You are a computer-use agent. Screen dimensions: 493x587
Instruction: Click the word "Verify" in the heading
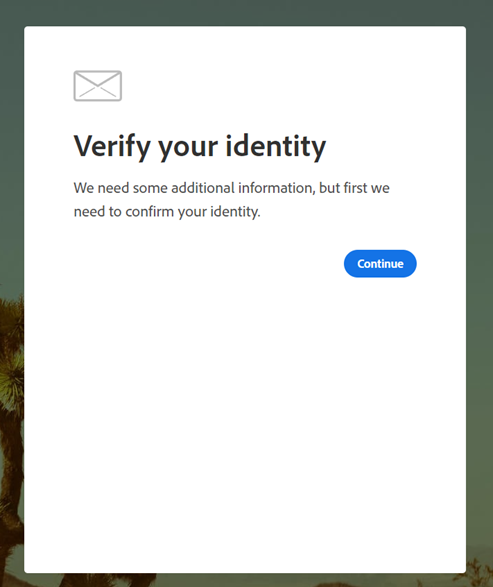point(112,147)
